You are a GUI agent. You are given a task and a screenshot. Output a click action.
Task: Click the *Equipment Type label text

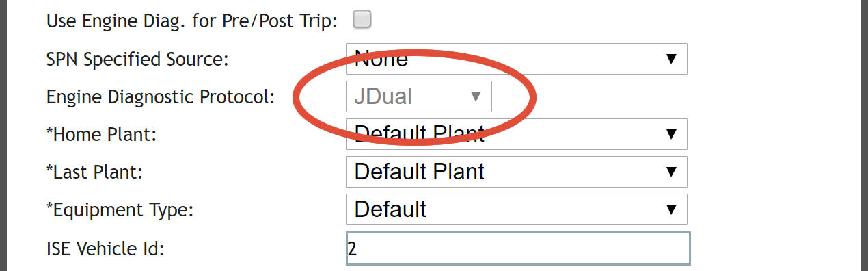click(x=120, y=210)
